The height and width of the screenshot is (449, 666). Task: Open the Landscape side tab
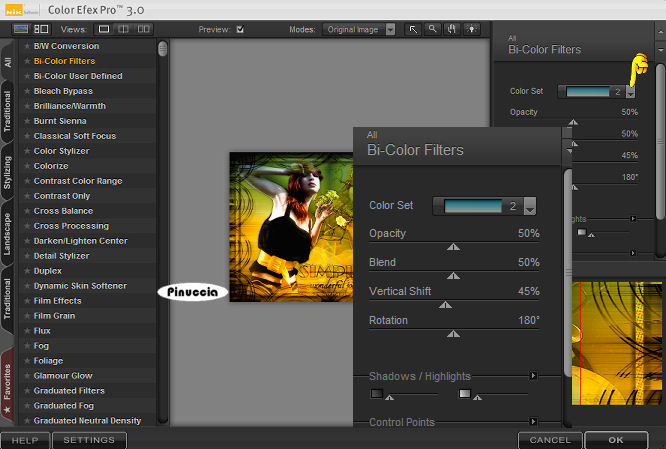(8, 234)
